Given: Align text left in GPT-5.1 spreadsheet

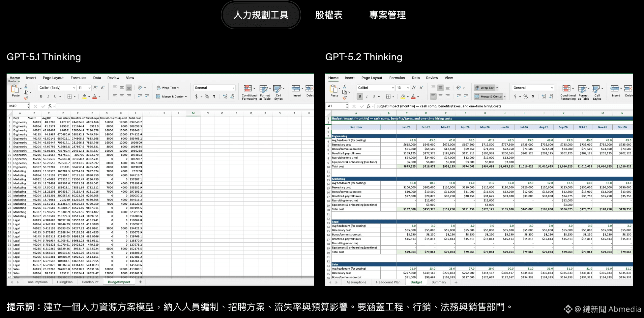Looking at the screenshot, I should pyautogui.click(x=115, y=96).
